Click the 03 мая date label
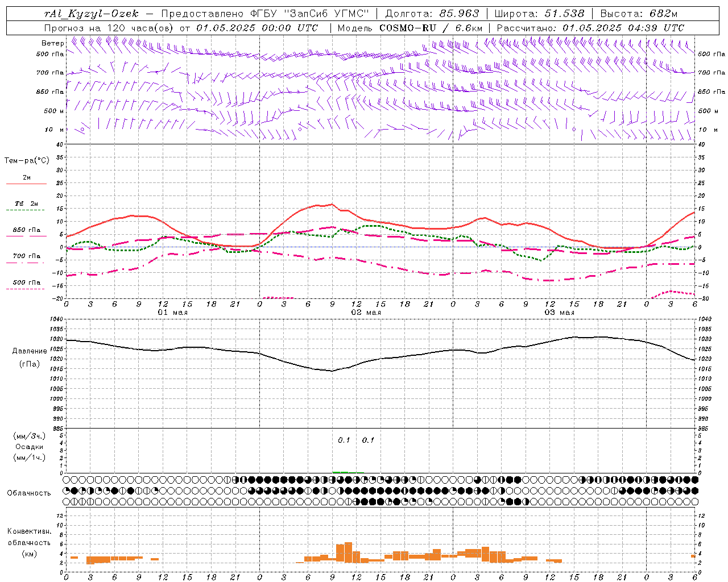728x582 pixels. point(560,313)
